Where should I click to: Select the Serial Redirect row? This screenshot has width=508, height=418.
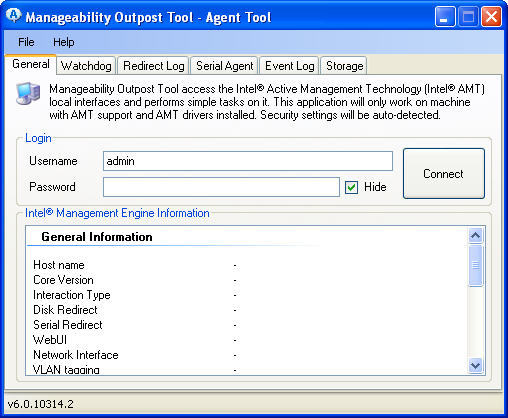[246, 325]
